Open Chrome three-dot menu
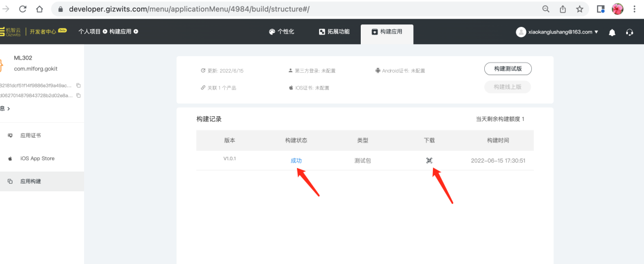644x264 pixels. pos(635,9)
